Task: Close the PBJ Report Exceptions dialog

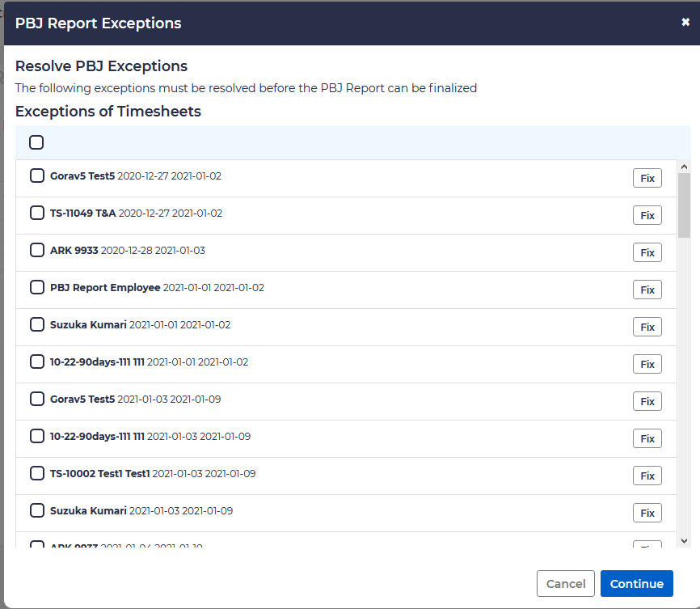Action: click(685, 23)
